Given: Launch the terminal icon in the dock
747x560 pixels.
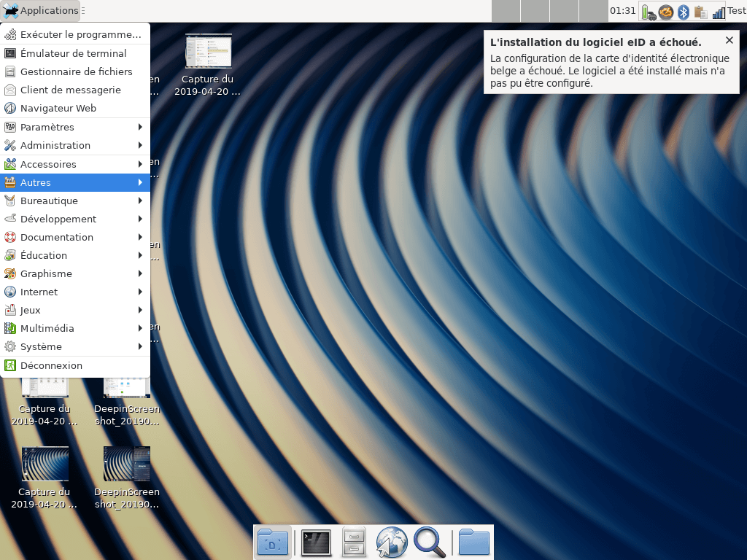Looking at the screenshot, I should point(316,542).
